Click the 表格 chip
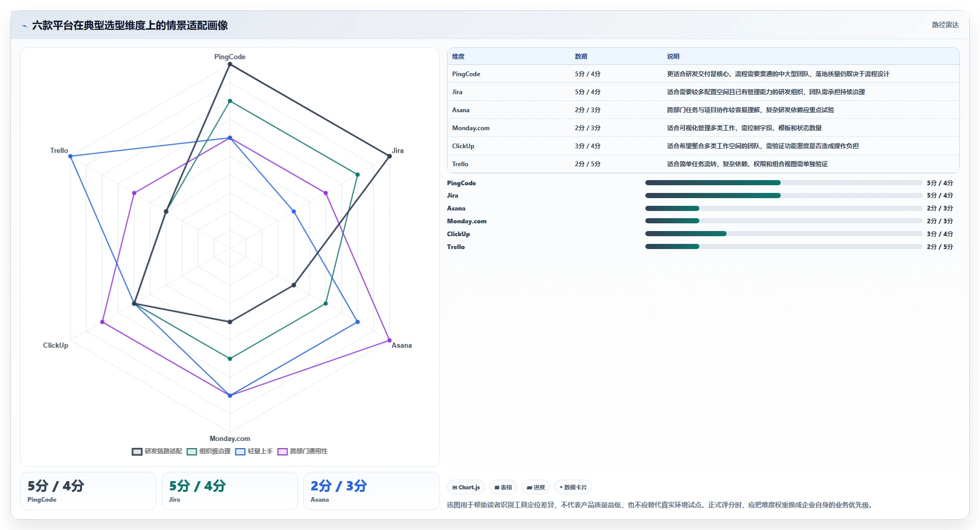Screen dimensions: 980x530 click(503, 487)
